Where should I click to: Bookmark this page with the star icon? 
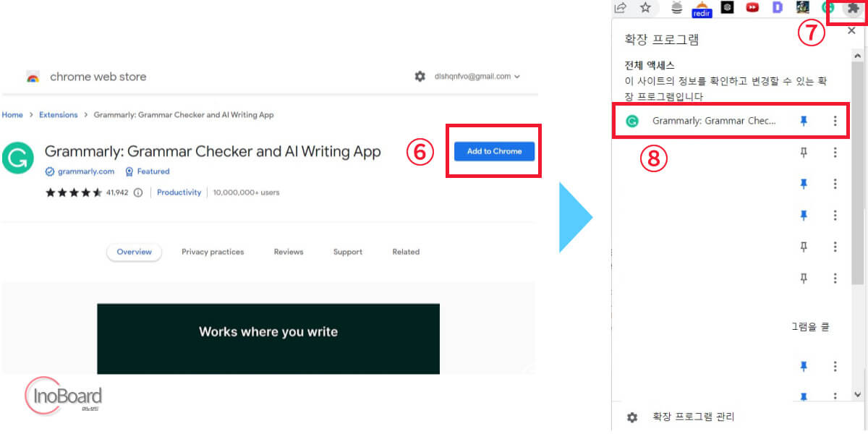pos(645,8)
